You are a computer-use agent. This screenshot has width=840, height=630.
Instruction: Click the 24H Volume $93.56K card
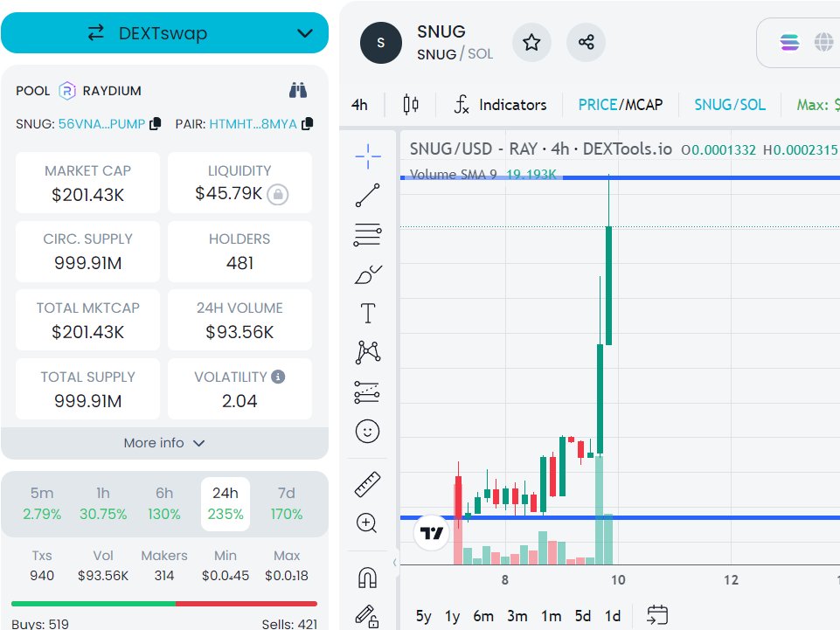click(x=240, y=321)
